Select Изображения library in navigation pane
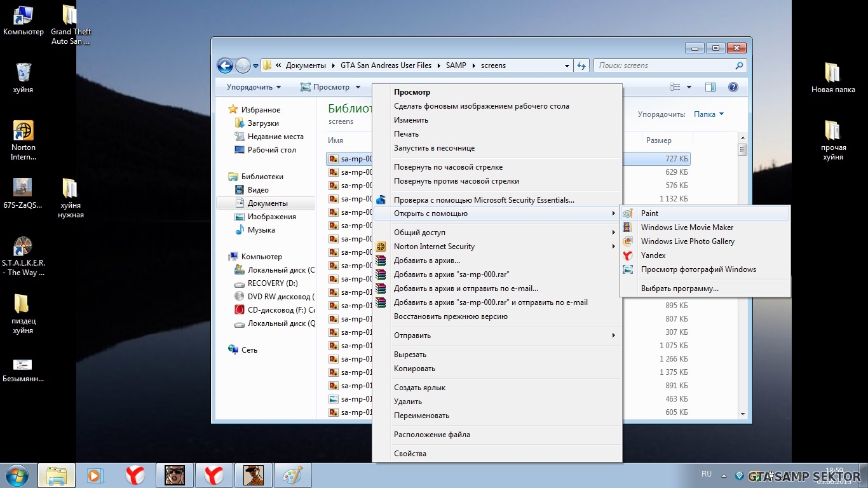The height and width of the screenshot is (488, 868). (x=272, y=217)
